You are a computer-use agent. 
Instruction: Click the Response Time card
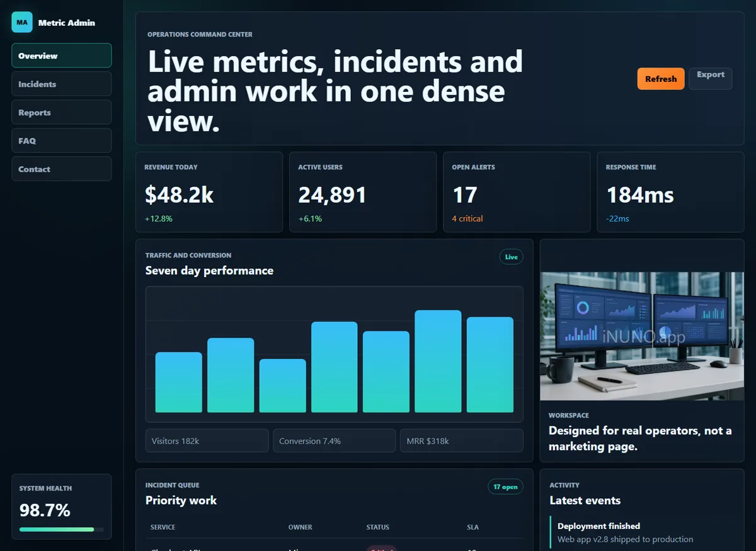pyautogui.click(x=670, y=192)
